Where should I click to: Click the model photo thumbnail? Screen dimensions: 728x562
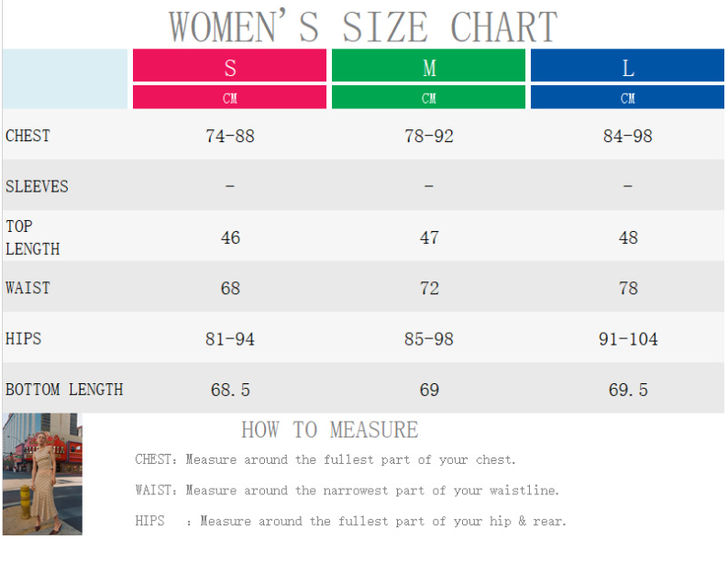click(42, 473)
